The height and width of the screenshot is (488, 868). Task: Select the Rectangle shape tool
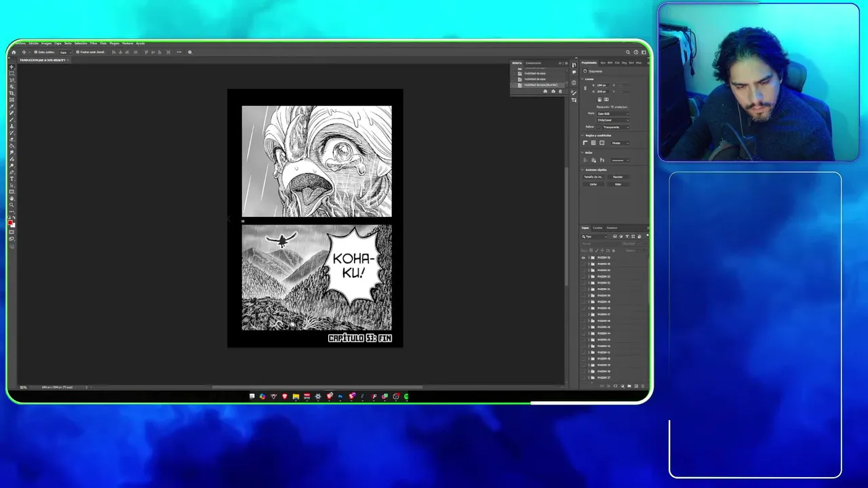pyautogui.click(x=12, y=192)
